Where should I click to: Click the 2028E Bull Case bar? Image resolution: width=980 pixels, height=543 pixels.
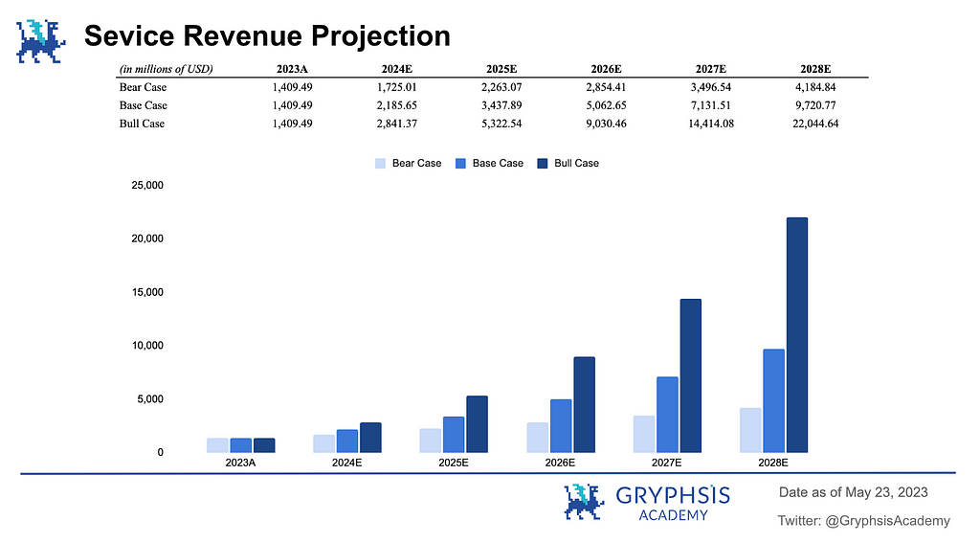coord(796,335)
